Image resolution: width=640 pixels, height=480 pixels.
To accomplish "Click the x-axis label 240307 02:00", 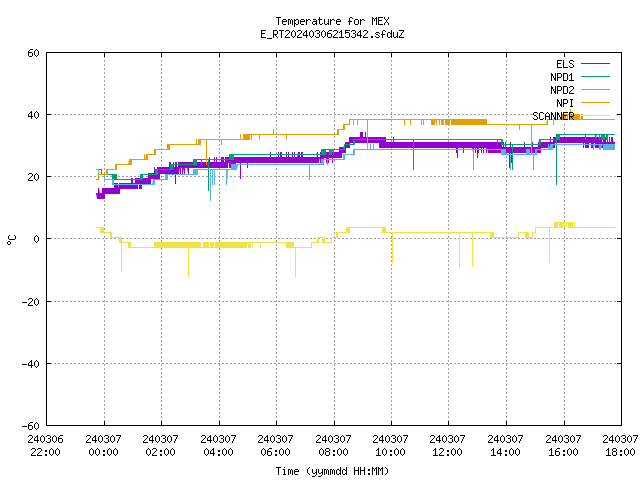I will [160, 446].
